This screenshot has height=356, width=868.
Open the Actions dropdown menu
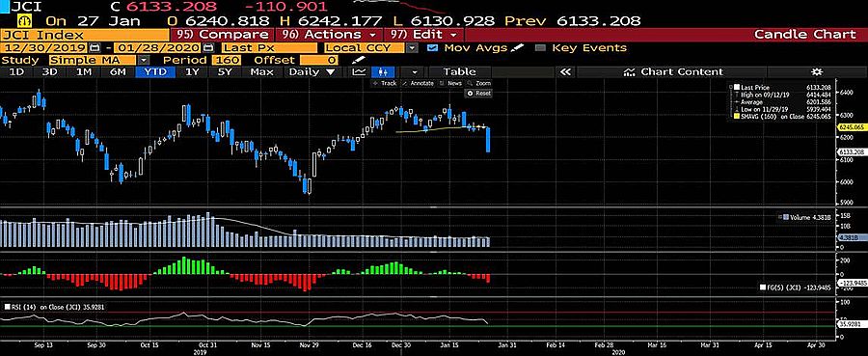pyautogui.click(x=330, y=34)
